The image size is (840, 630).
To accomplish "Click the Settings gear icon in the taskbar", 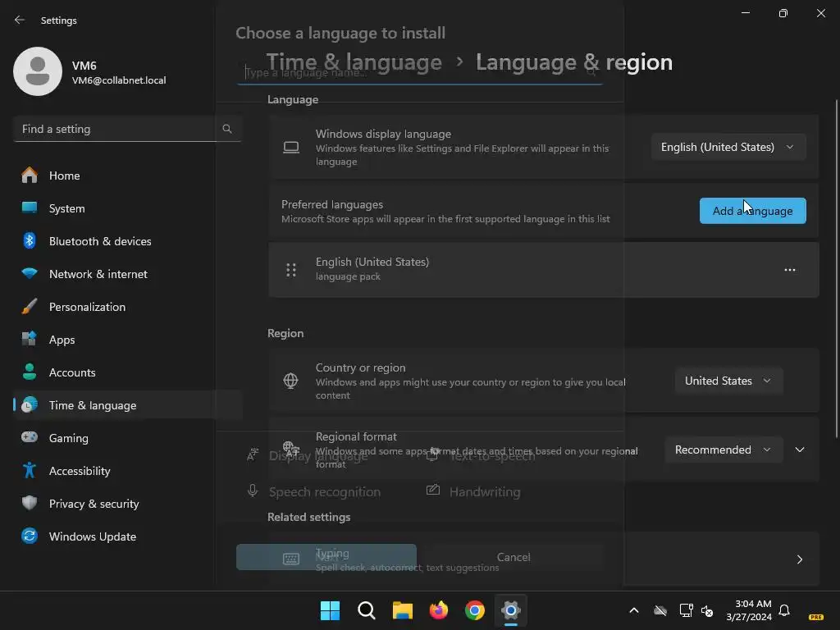I will click(511, 610).
